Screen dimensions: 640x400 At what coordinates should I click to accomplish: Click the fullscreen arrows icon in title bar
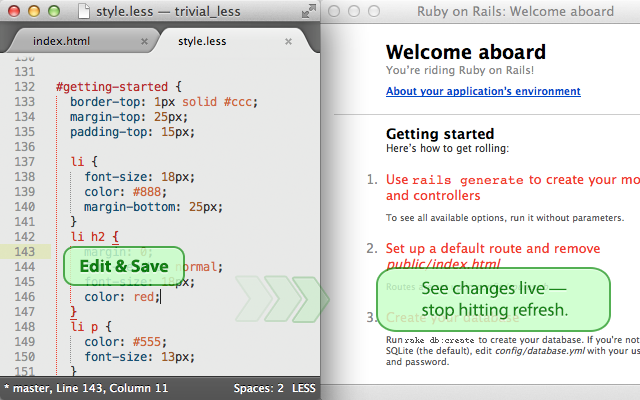point(309,11)
